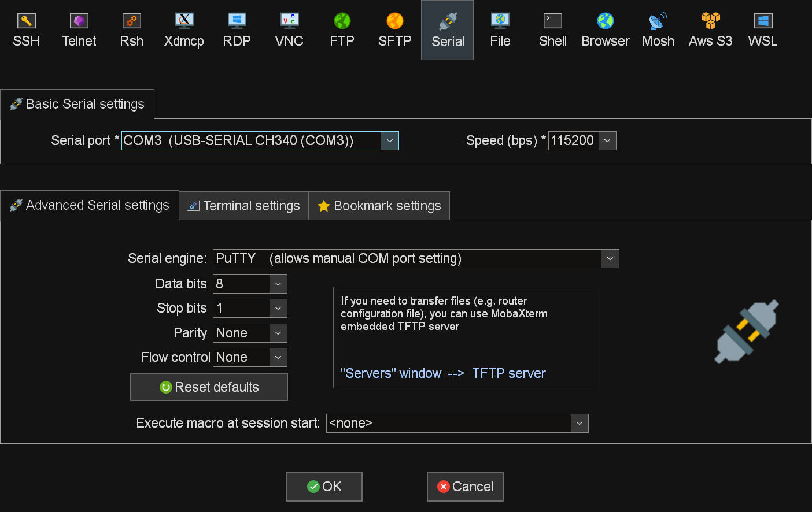Image resolution: width=812 pixels, height=512 pixels.
Task: Open the Speed (bps) dropdown
Action: [607, 140]
